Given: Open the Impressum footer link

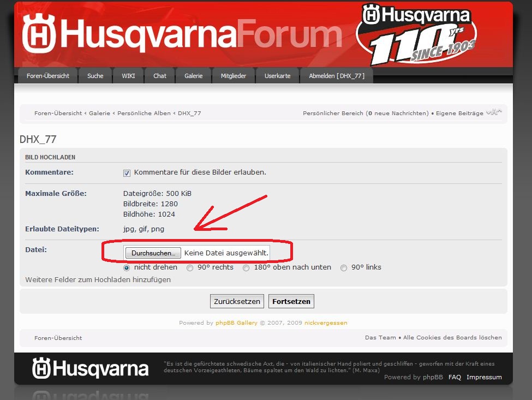Looking at the screenshot, I should [x=484, y=377].
